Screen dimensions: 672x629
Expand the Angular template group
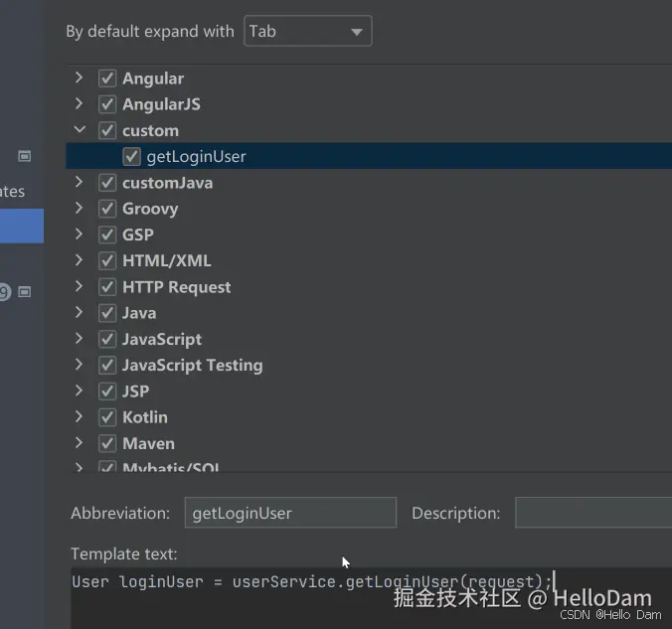click(x=79, y=78)
